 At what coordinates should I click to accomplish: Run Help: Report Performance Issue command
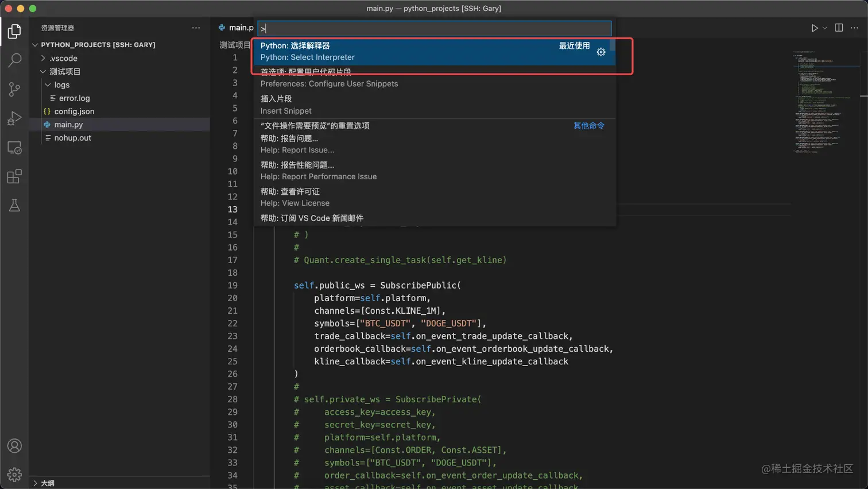click(x=434, y=171)
